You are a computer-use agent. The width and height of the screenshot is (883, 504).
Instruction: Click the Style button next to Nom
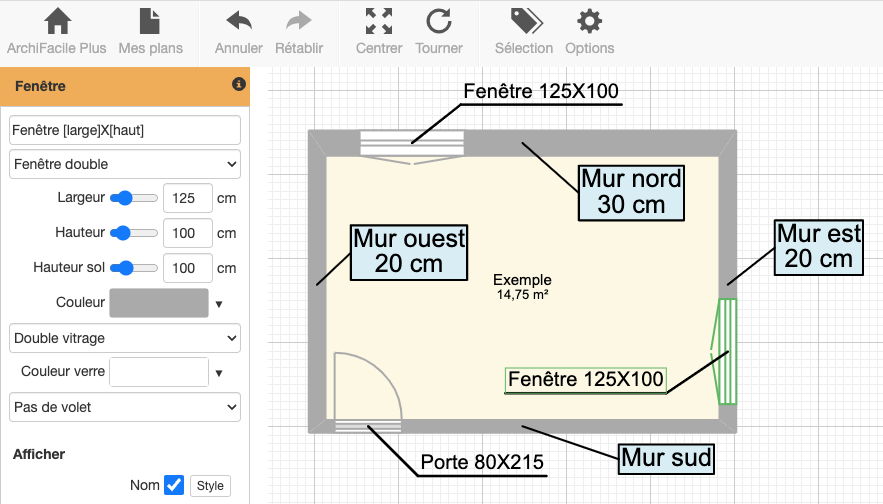tap(210, 486)
